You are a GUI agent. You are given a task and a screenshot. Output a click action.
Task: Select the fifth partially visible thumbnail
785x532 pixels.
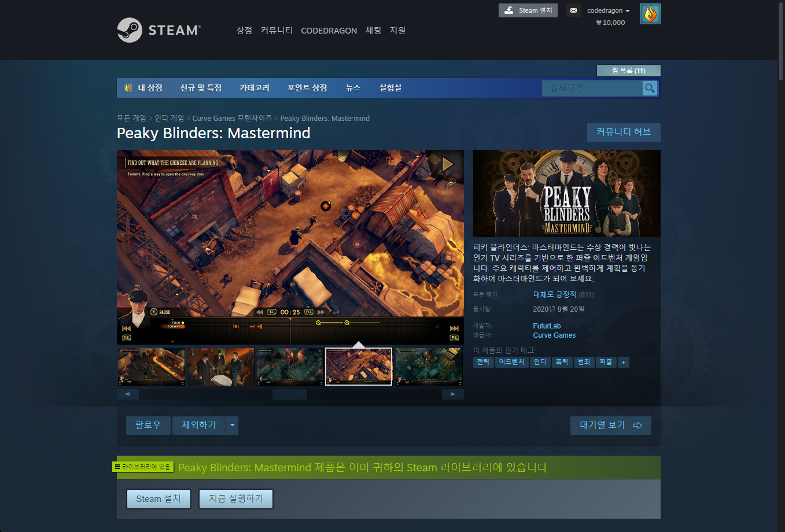coord(429,367)
